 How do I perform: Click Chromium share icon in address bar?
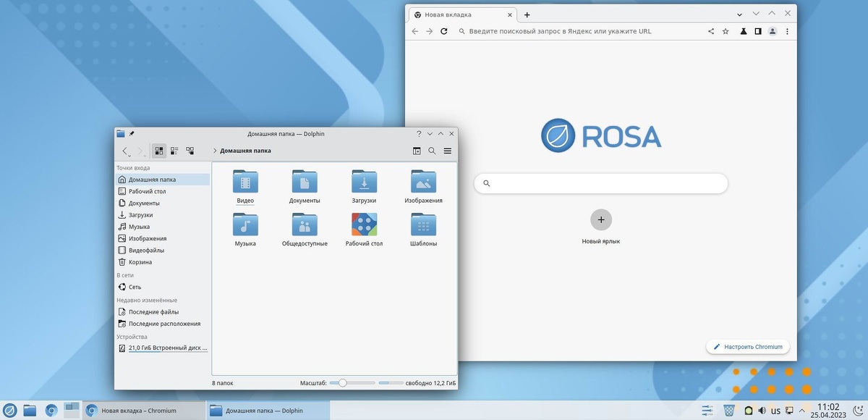point(710,31)
